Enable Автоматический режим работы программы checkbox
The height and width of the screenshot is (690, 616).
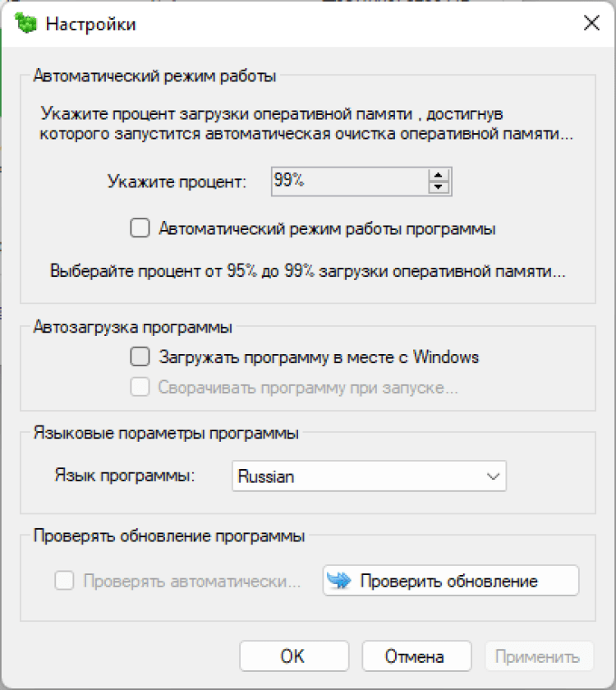coord(140,229)
